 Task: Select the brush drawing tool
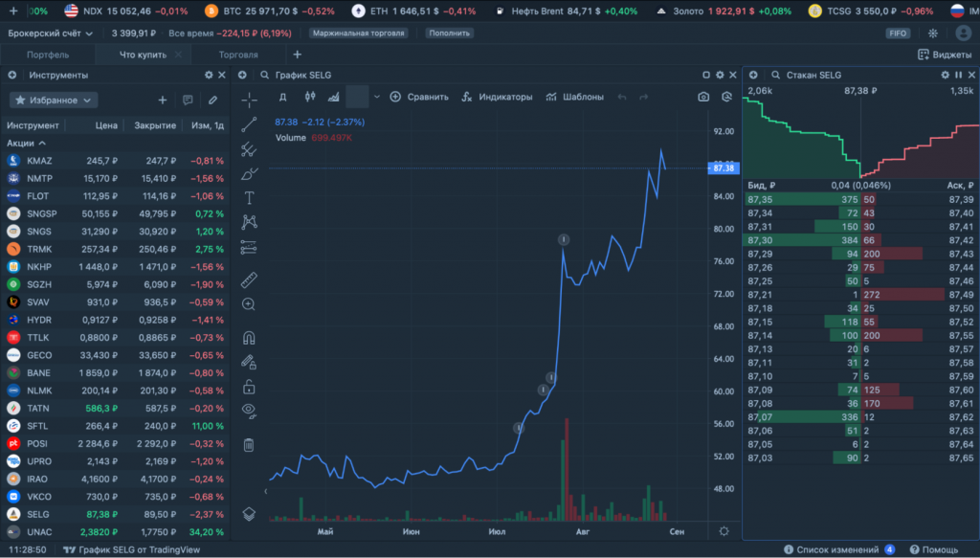(249, 173)
